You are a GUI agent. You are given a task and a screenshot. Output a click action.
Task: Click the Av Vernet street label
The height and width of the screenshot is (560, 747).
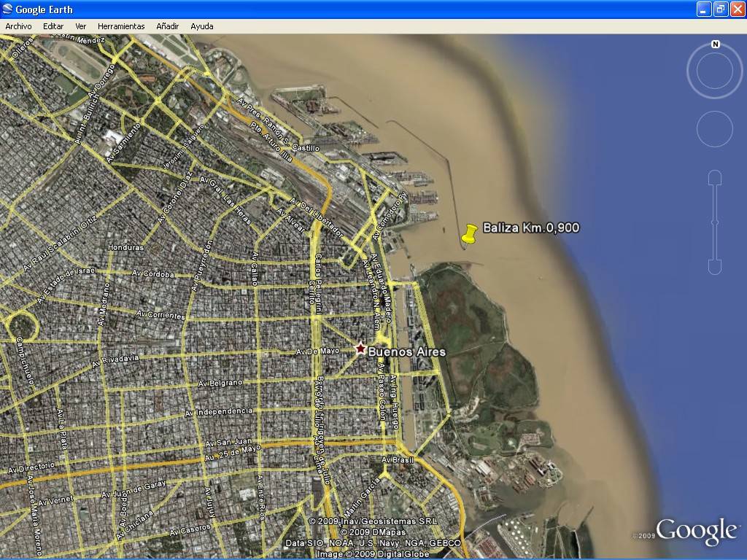55,500
